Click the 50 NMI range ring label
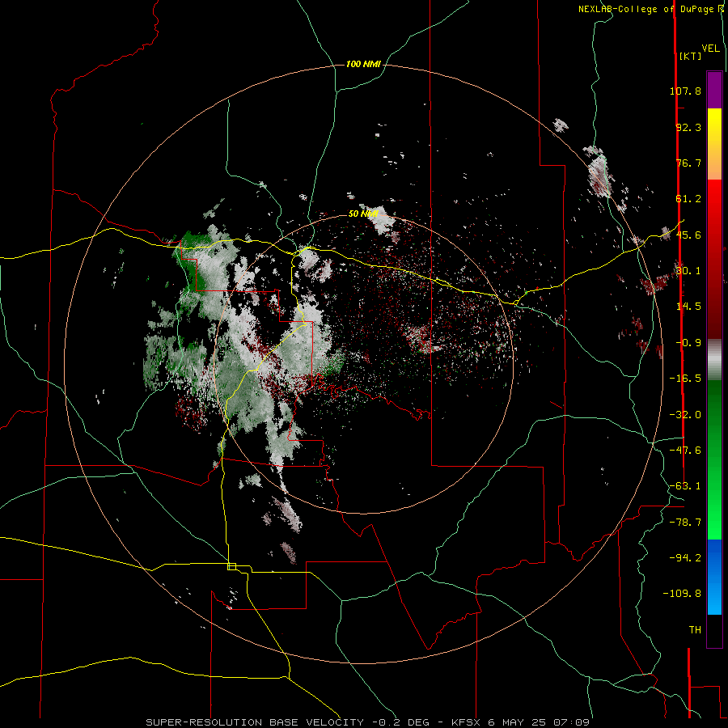Viewport: 728px width, 728px height. (363, 214)
